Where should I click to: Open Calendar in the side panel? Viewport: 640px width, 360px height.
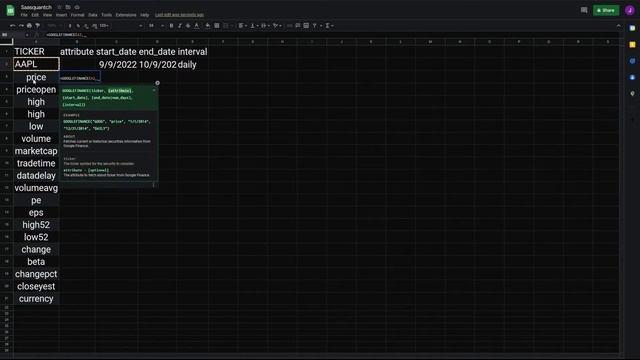coord(632,28)
